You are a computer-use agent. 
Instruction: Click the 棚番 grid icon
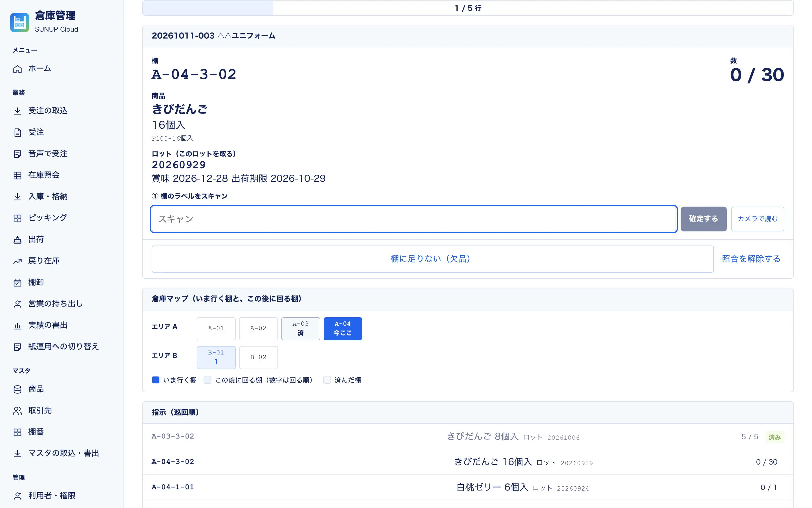pyautogui.click(x=17, y=432)
